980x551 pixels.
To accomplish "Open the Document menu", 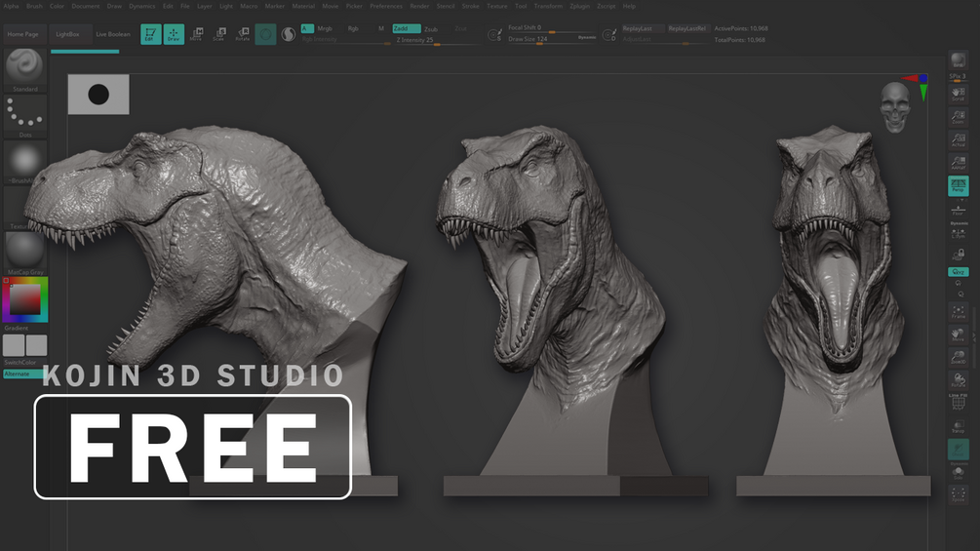I will [86, 6].
